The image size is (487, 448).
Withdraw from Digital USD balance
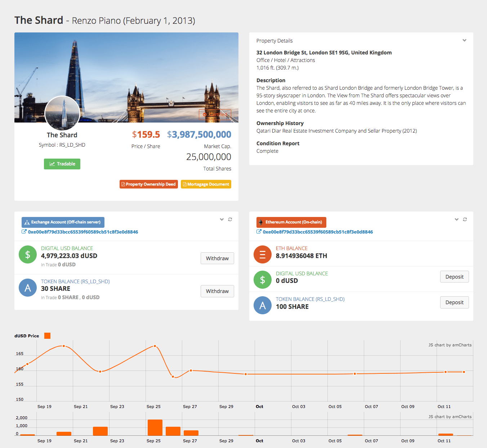(217, 258)
